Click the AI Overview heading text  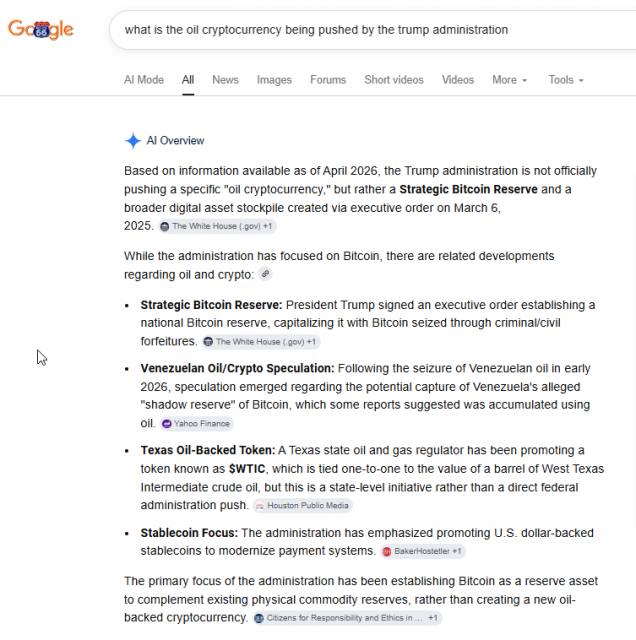[x=175, y=141]
